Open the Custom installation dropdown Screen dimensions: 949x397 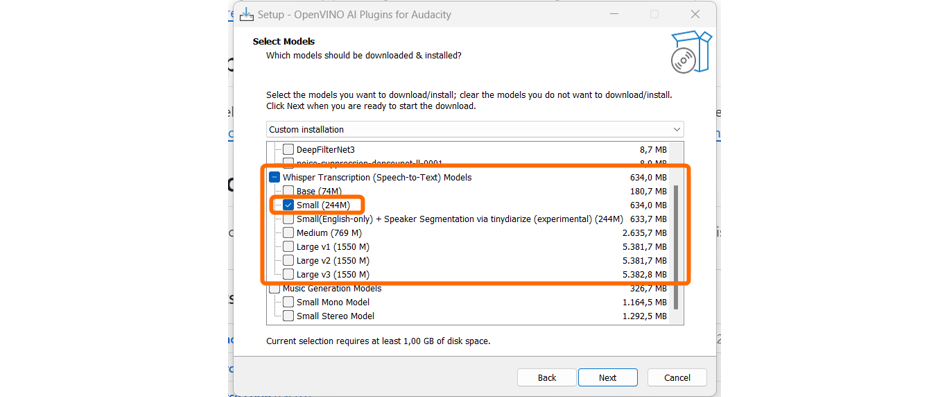tap(474, 130)
